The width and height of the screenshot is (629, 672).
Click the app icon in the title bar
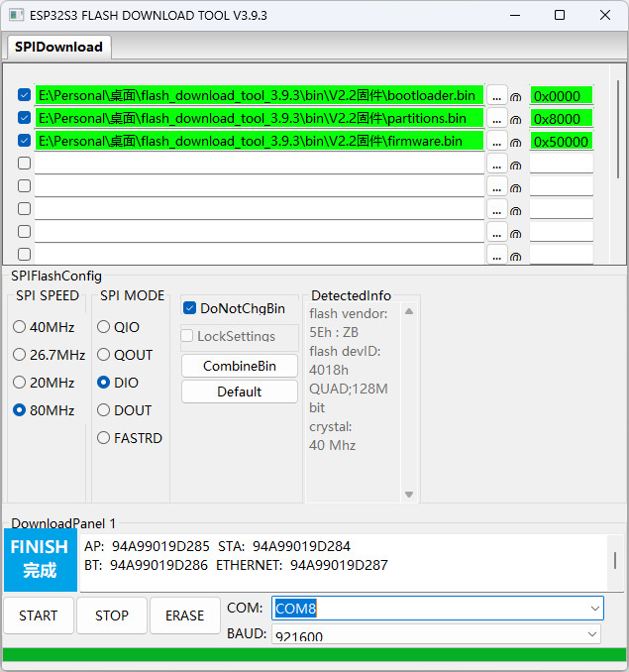point(14,15)
